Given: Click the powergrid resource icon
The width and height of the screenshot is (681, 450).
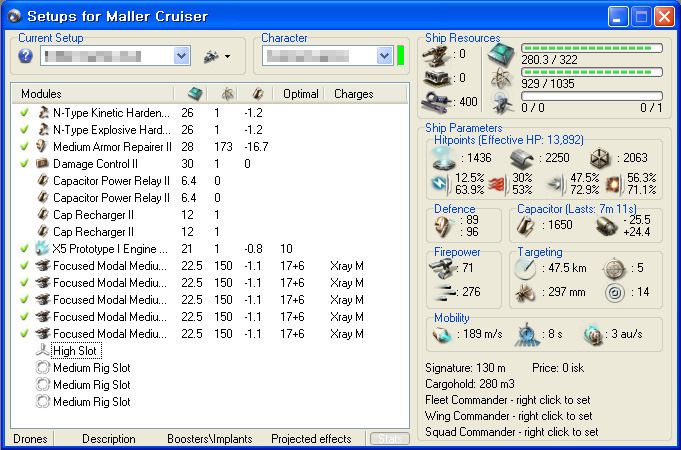Looking at the screenshot, I should (502, 79).
